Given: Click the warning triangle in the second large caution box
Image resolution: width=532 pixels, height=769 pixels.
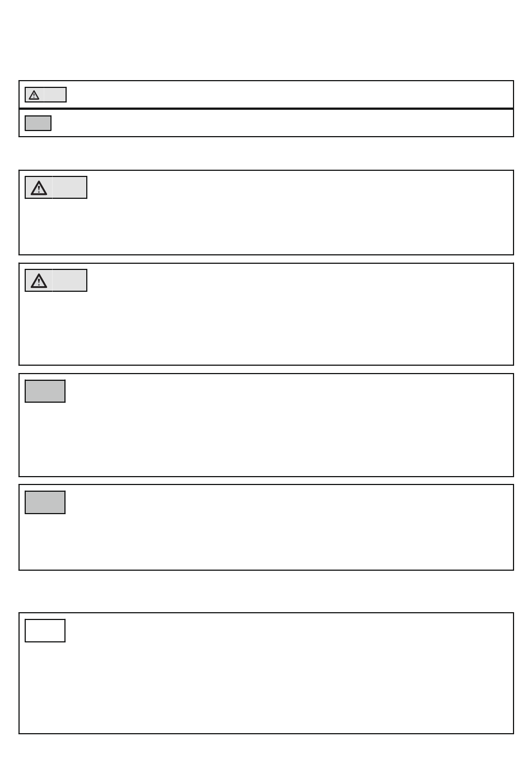Looking at the screenshot, I should [x=39, y=281].
